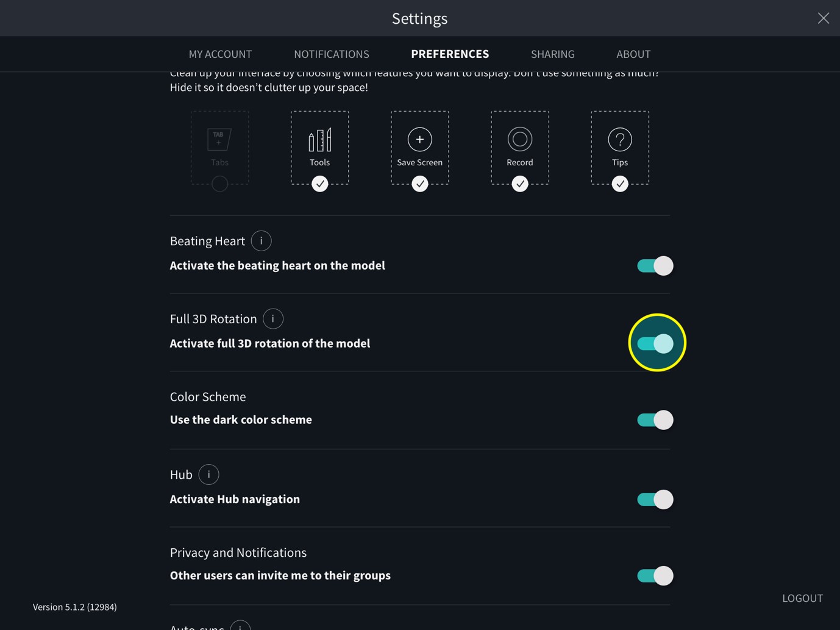Open the Beating Heart info icon
840x630 pixels.
click(261, 241)
